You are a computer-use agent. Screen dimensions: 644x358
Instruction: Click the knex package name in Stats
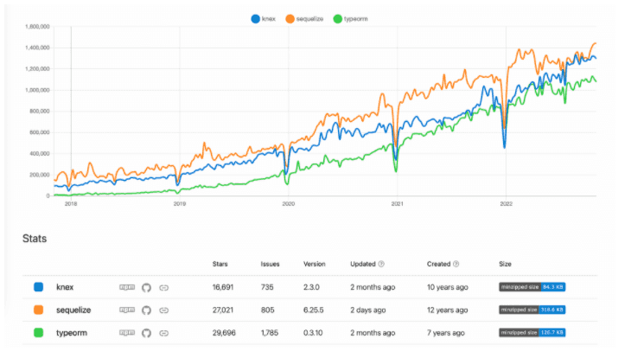[x=66, y=286]
